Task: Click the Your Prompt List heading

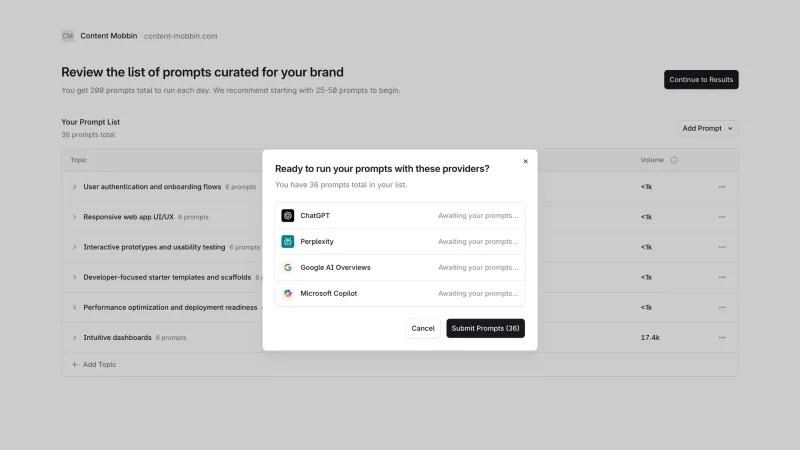Action: pos(90,122)
